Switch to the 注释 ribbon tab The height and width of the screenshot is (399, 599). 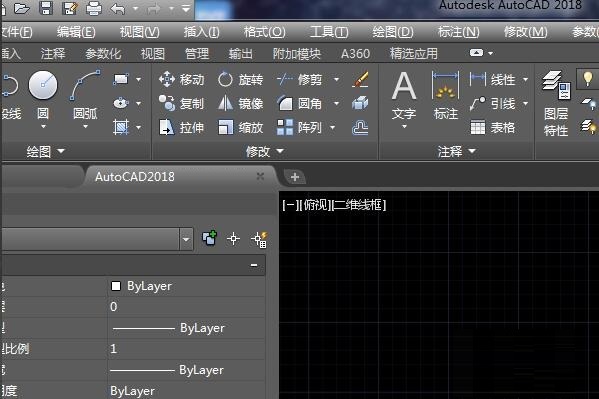tap(53, 54)
